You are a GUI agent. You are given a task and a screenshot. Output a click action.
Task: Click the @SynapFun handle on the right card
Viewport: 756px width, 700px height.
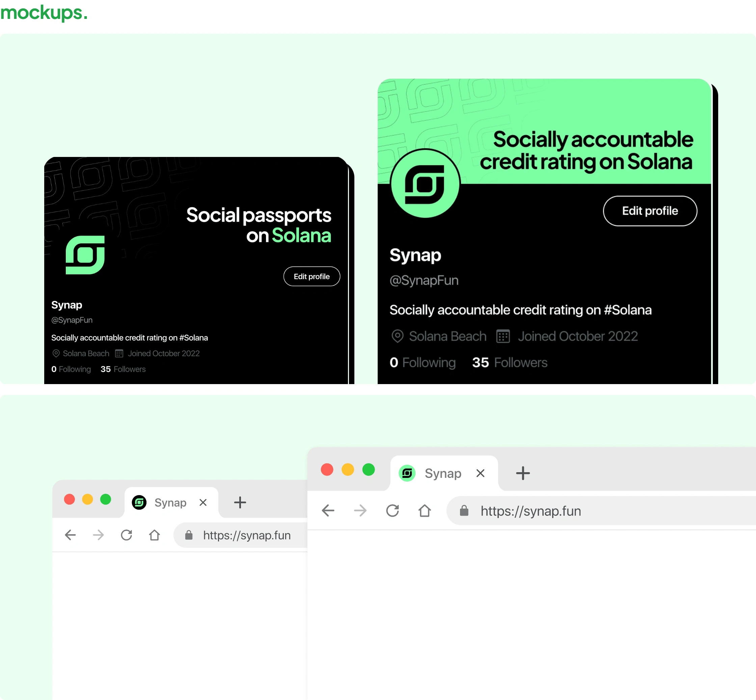tap(424, 281)
